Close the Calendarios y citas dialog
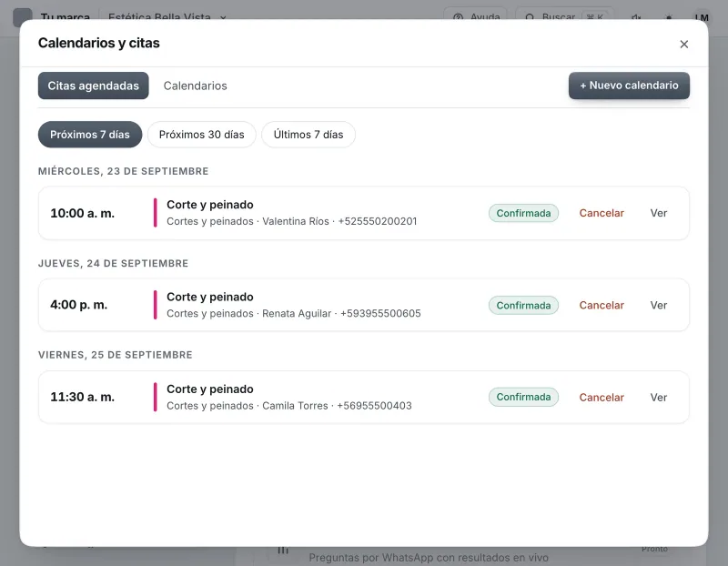The width and height of the screenshot is (728, 566). 684,44
